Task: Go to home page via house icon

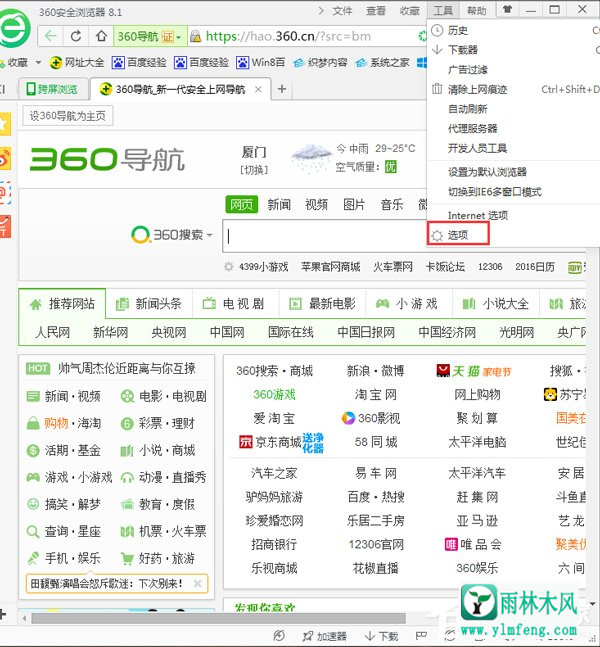Action: [x=101, y=36]
